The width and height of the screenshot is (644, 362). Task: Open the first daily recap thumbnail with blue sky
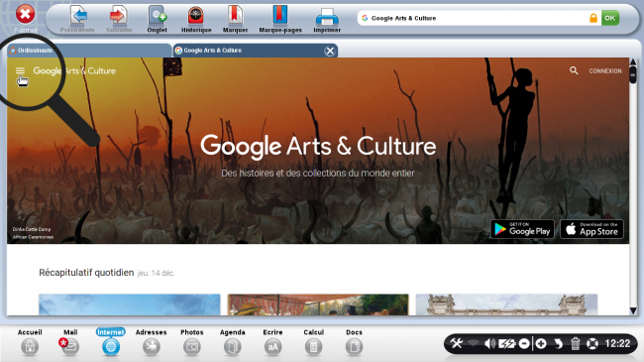click(x=130, y=304)
